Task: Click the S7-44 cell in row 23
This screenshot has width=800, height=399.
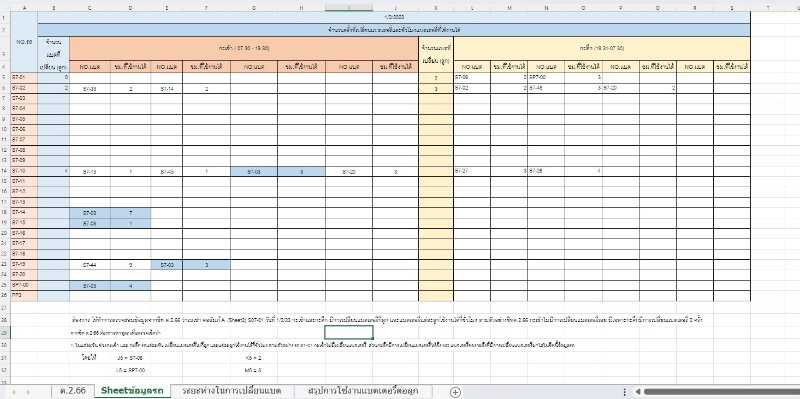Action: [90, 265]
